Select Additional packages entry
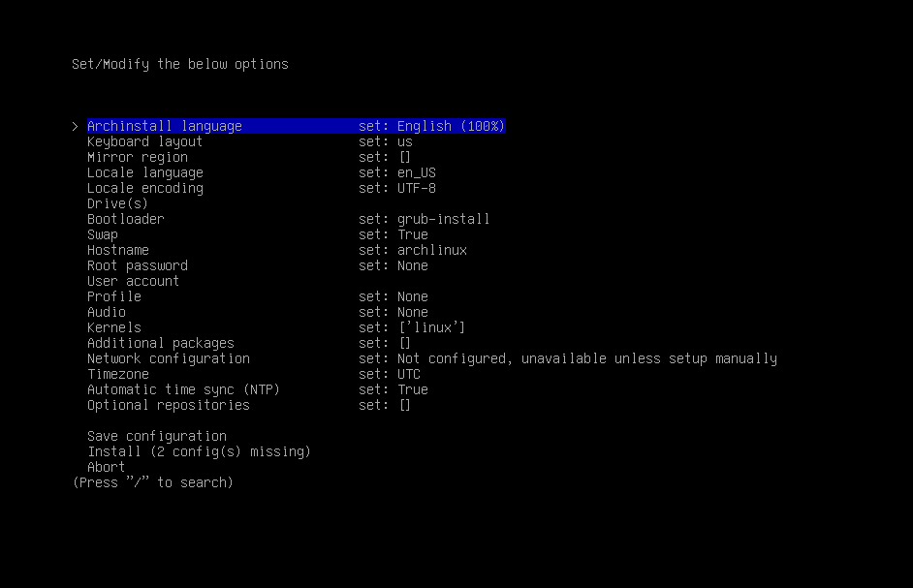The height and width of the screenshot is (588, 913). pos(161,343)
